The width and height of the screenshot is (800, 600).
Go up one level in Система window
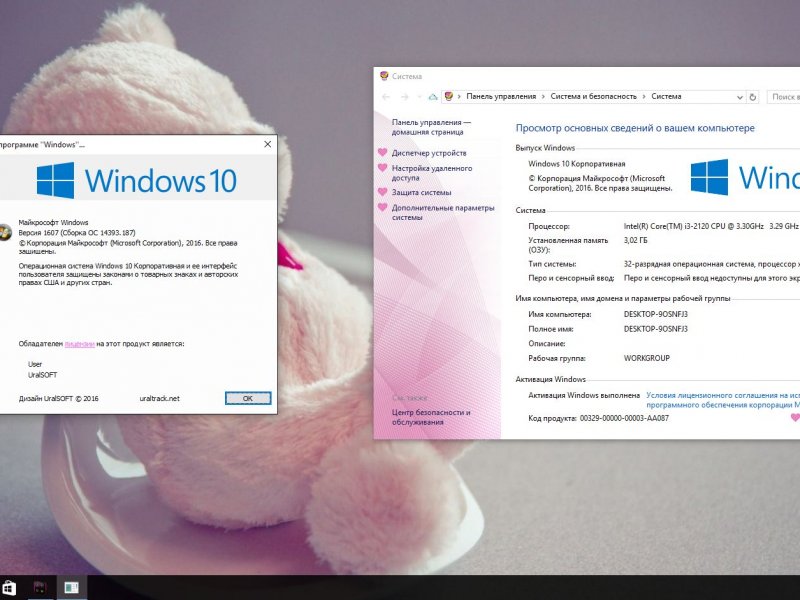pyautogui.click(x=433, y=96)
